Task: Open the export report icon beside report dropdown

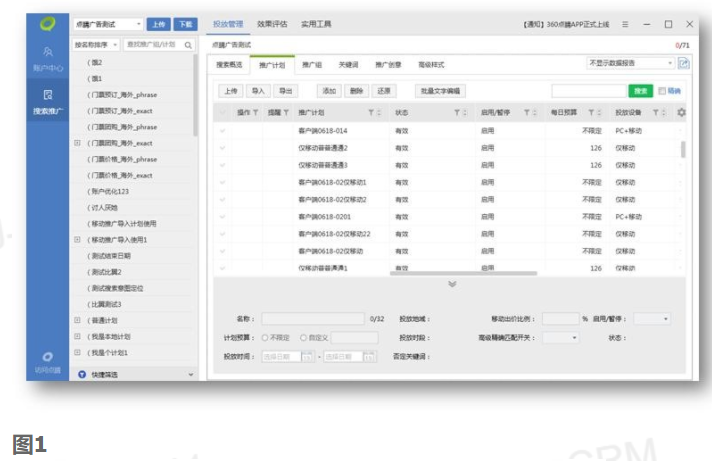Action: 683,63
